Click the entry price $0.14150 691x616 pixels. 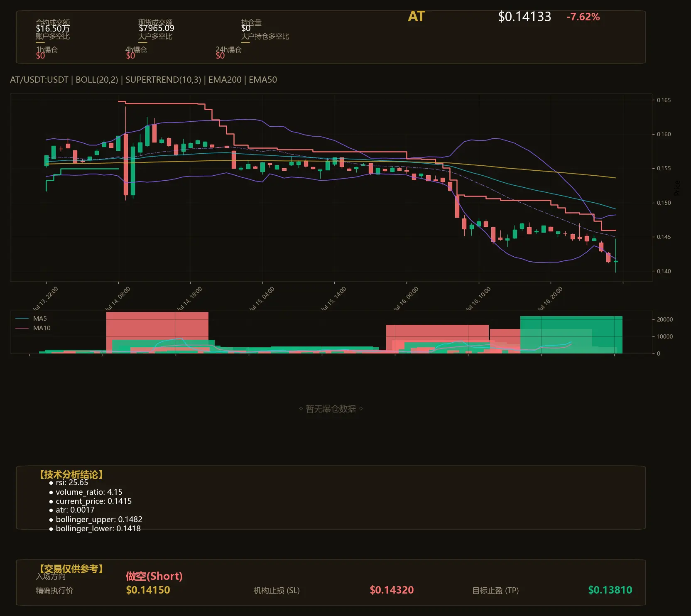148,590
